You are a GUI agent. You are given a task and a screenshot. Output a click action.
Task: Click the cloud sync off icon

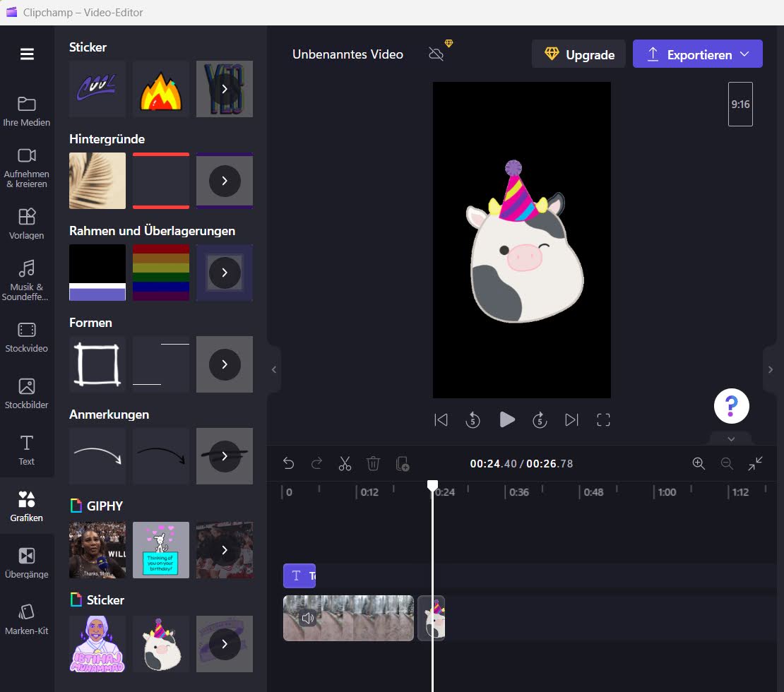[436, 54]
